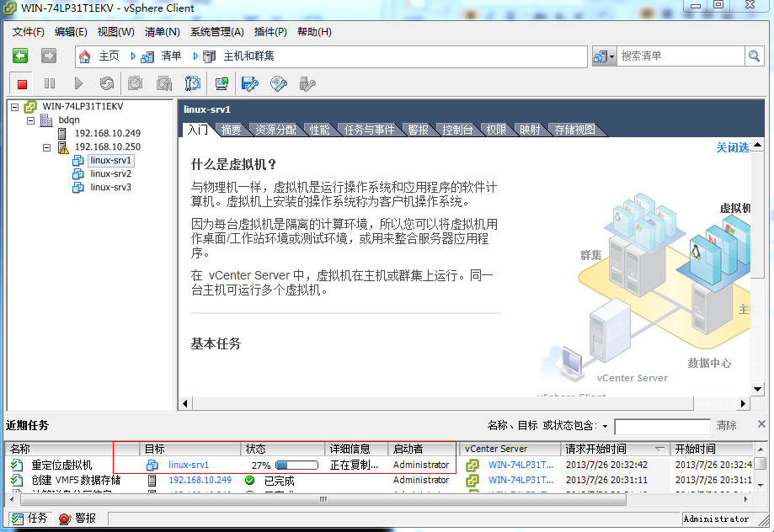774x532 pixels.
Task: Click the host icon for 192.168.10.249 in the tree
Action: tap(61, 133)
